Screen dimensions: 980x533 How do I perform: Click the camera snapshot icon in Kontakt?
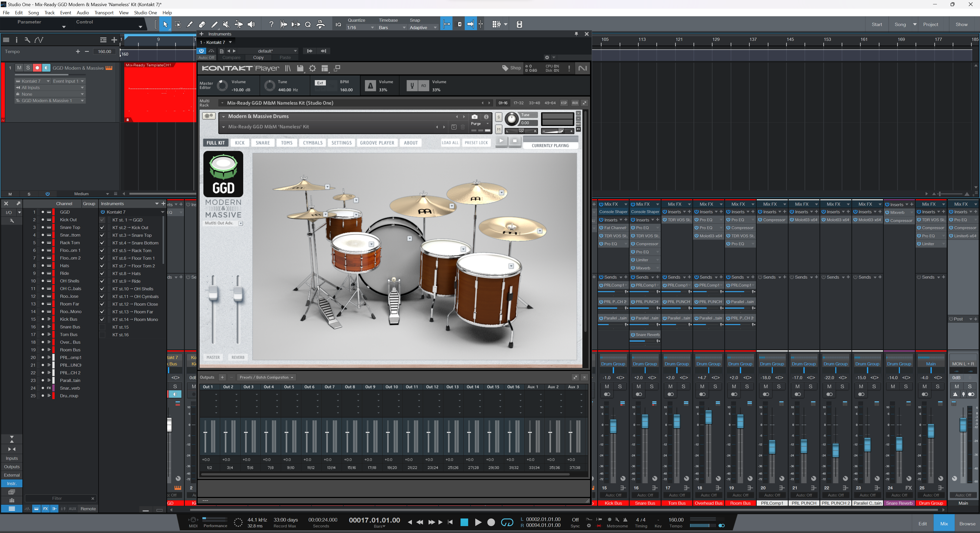pos(474,117)
